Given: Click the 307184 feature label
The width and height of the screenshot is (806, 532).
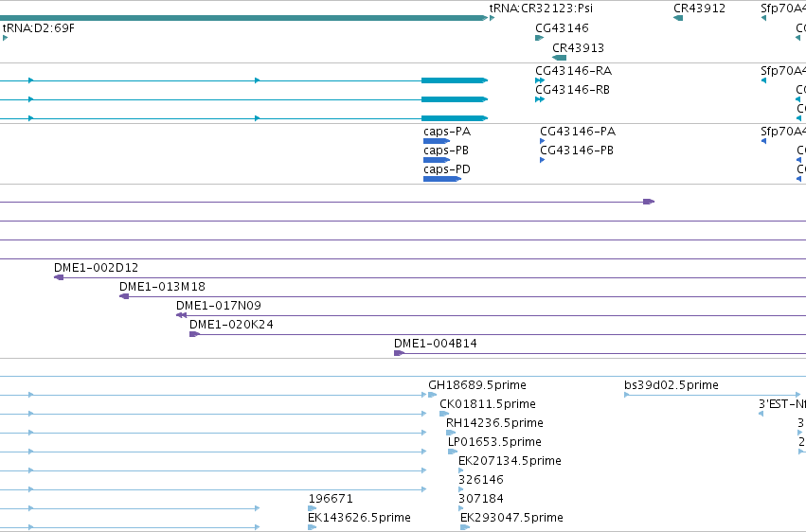Looking at the screenshot, I should click(480, 499).
